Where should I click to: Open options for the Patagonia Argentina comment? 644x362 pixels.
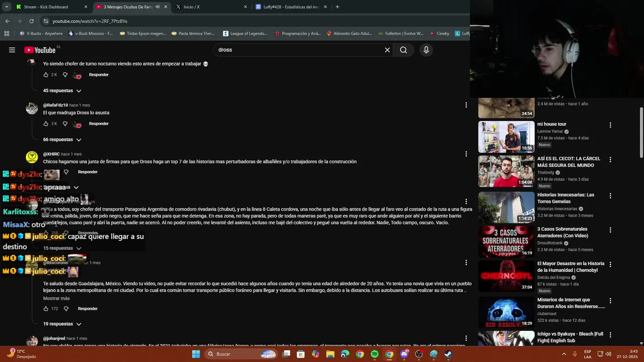[466, 202]
